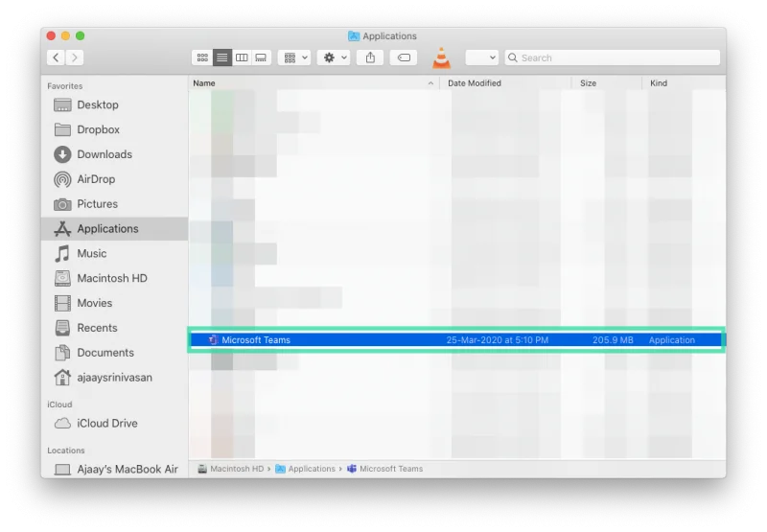Open iCloud Drive in sidebar

tap(114, 424)
